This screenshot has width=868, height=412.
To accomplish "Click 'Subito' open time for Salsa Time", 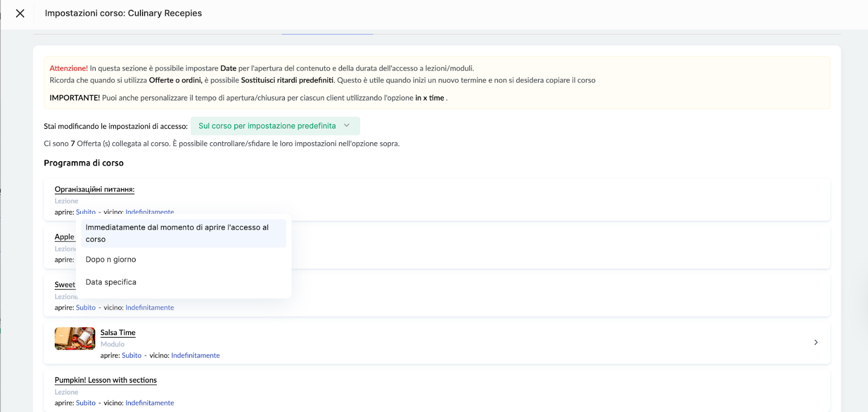I will [131, 356].
